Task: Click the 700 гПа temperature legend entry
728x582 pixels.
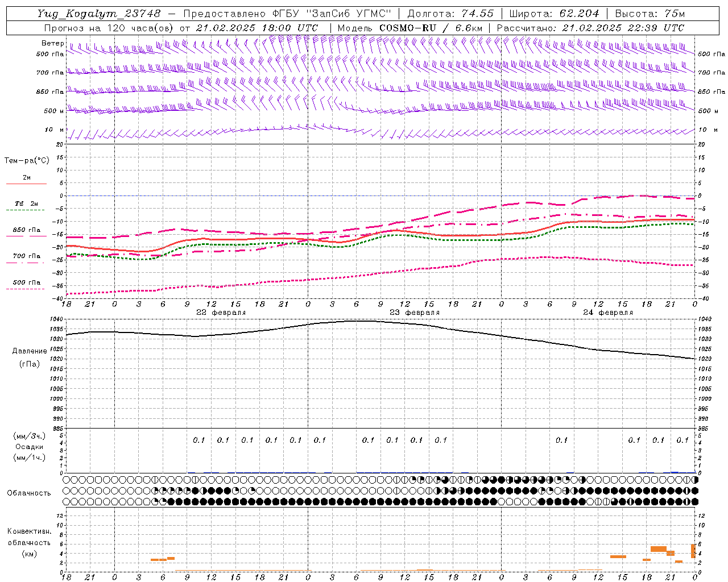Action: click(x=27, y=256)
